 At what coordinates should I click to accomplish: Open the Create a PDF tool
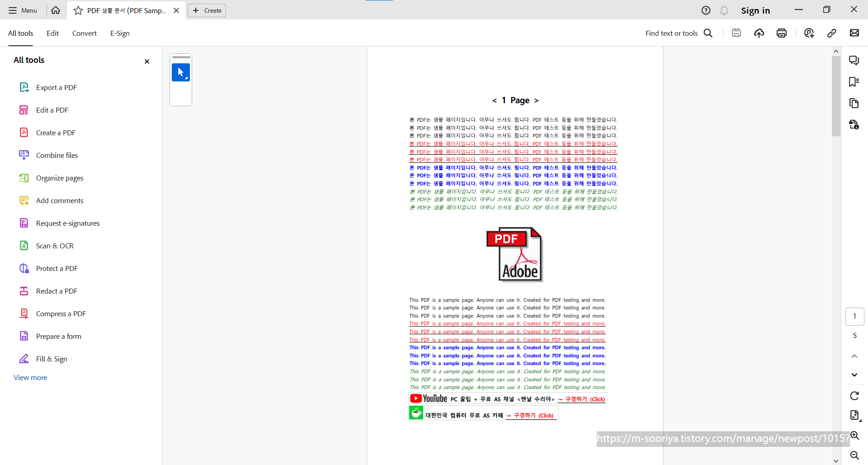click(47, 133)
